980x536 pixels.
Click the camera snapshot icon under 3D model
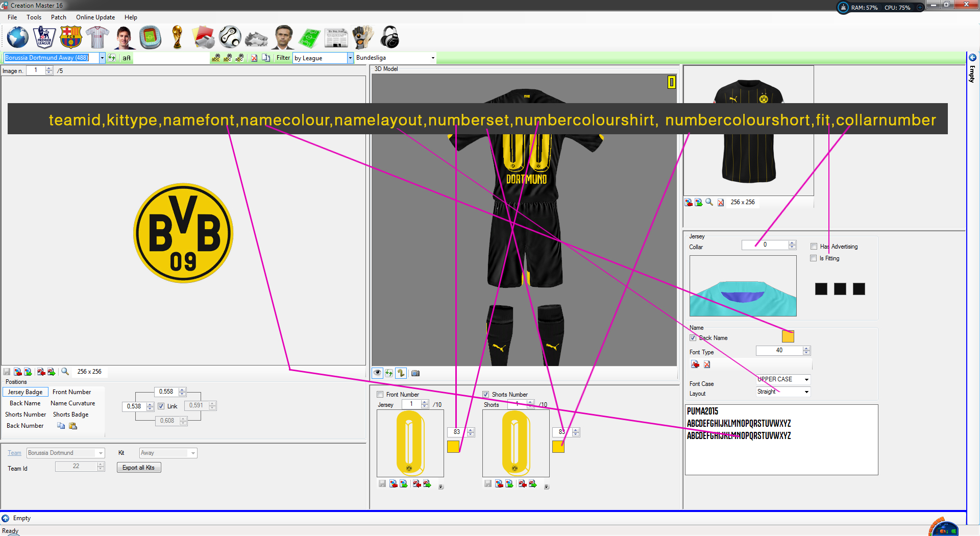415,373
